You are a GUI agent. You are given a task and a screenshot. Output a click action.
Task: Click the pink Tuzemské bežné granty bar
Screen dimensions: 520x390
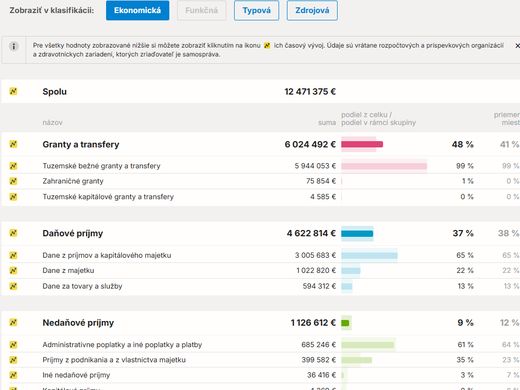[x=384, y=166]
